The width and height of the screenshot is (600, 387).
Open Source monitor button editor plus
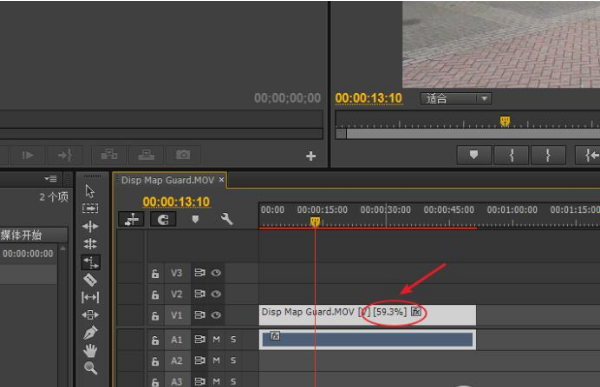[x=311, y=156]
